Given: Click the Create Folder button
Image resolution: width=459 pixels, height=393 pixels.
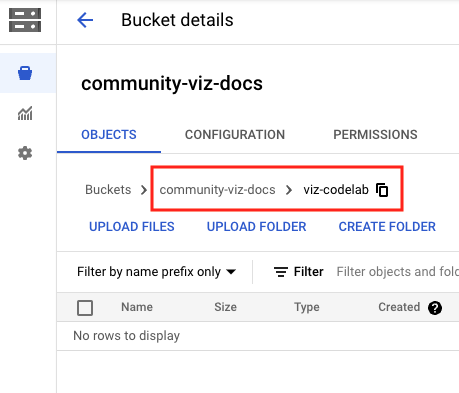Looking at the screenshot, I should coord(387,227).
